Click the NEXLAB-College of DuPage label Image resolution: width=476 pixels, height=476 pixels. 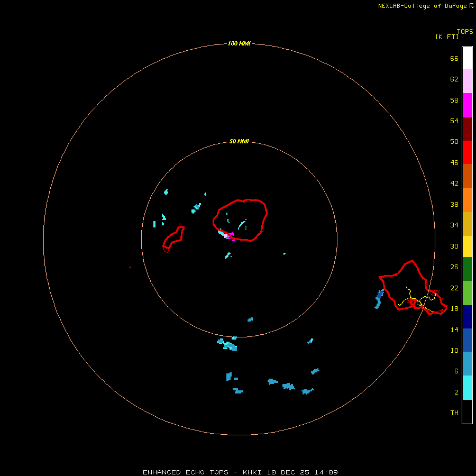pyautogui.click(x=422, y=6)
